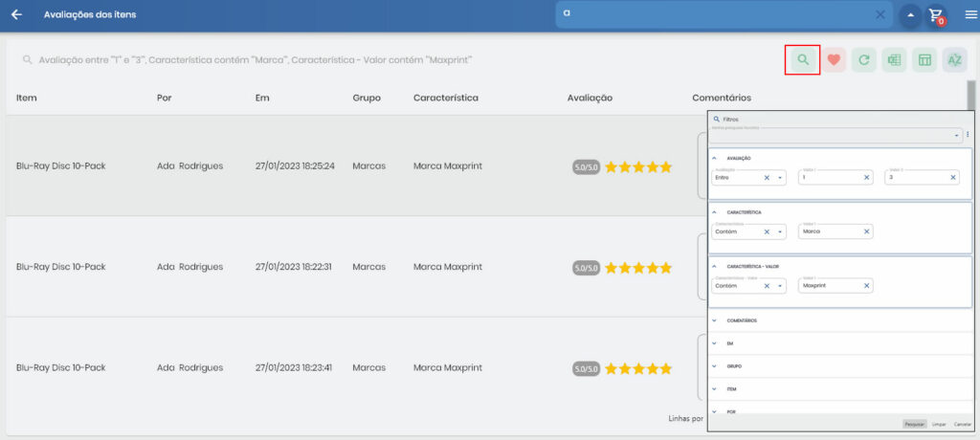Click the 5.0/5.0 badge in 18:22:31 row
This screenshot has width=980, height=440.
tap(587, 268)
